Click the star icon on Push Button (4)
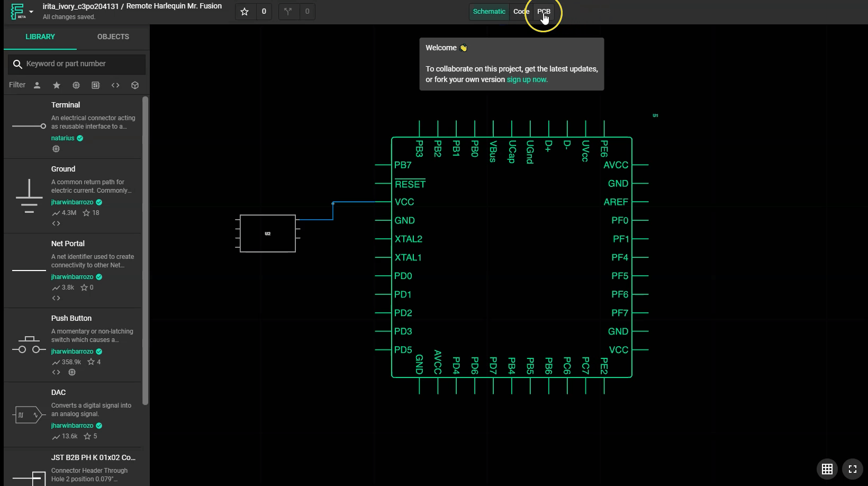868x486 pixels. pyautogui.click(x=91, y=362)
